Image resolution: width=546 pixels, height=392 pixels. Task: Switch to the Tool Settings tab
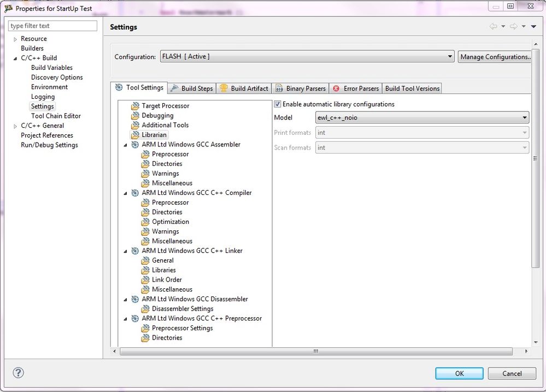(x=139, y=88)
